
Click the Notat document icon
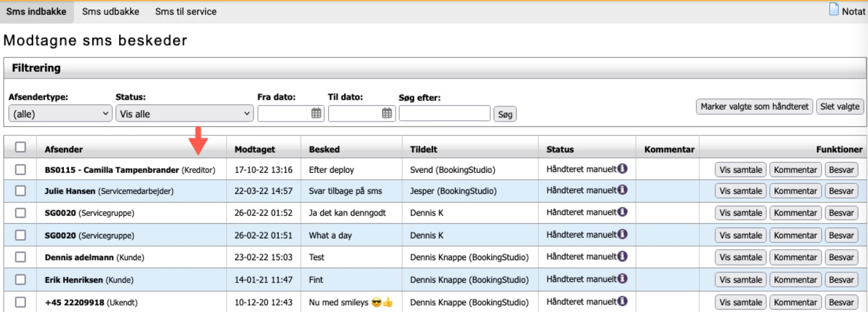point(834,10)
